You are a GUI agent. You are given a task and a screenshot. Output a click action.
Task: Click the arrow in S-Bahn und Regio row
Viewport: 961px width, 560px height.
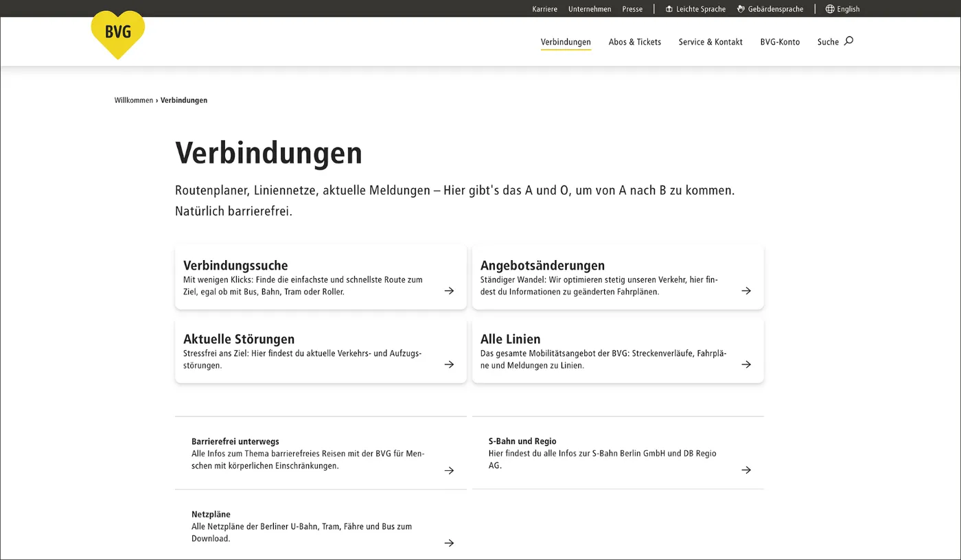pos(746,470)
